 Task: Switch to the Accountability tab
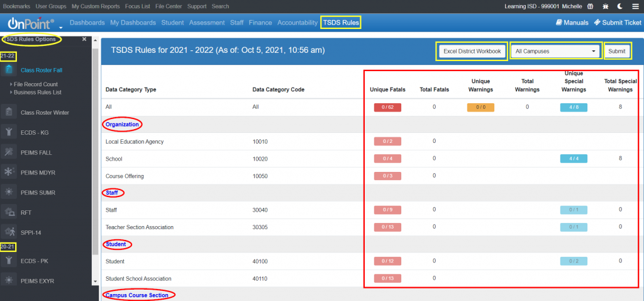297,23
